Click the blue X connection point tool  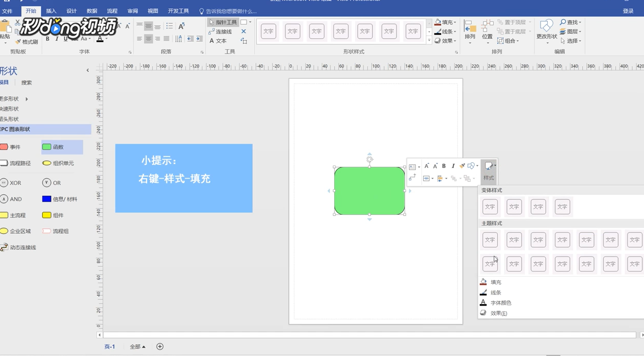243,31
